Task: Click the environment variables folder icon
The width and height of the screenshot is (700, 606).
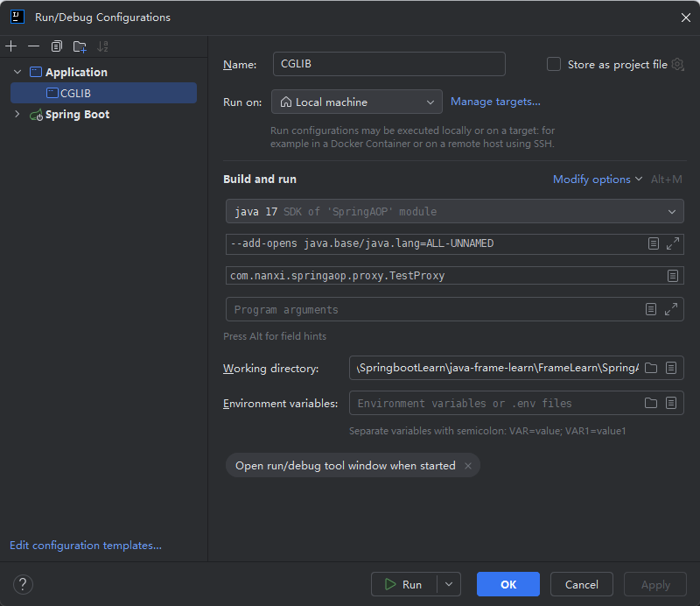Action: click(x=651, y=404)
